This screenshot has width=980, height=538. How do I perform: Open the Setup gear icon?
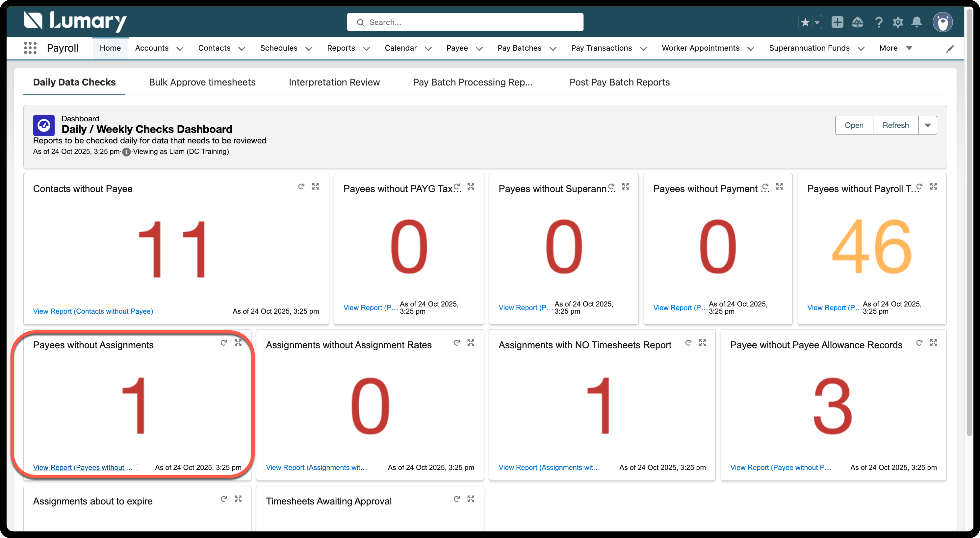898,22
